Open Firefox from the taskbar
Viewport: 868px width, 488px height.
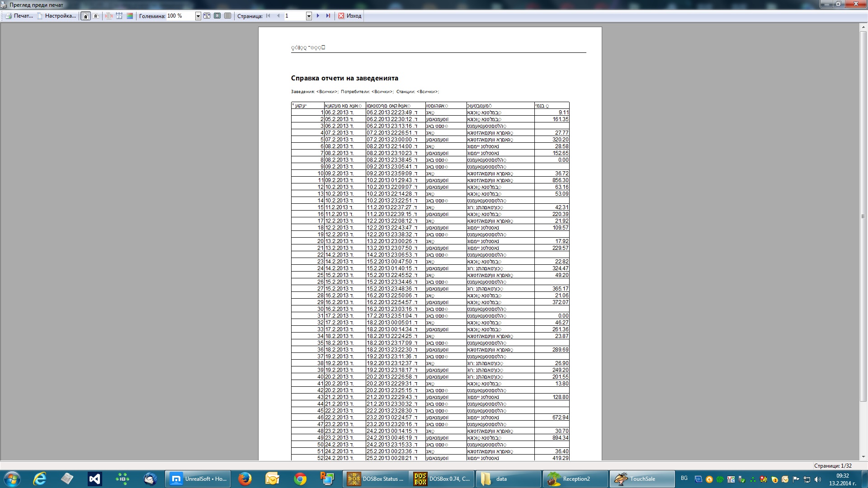click(x=245, y=479)
